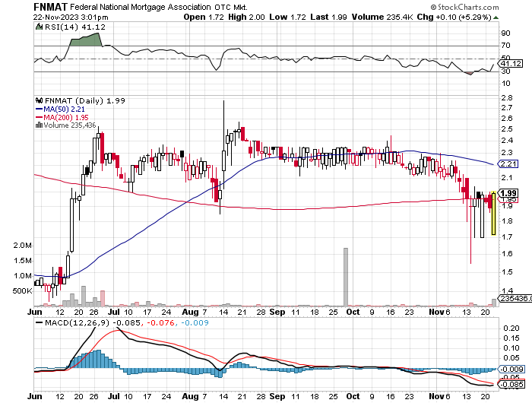Click the date 22-Nov-2023 3:01pm text
This screenshot has width=532, height=403.
(x=71, y=17)
